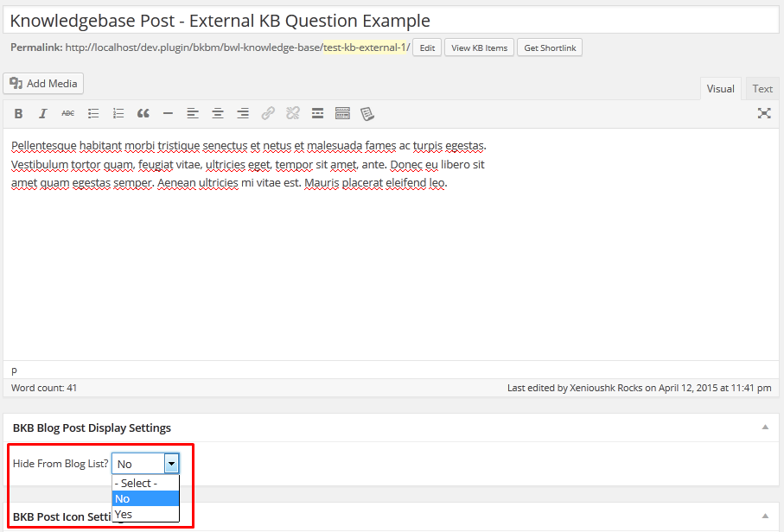Toggle italic formatting in editor toolbar

click(43, 114)
